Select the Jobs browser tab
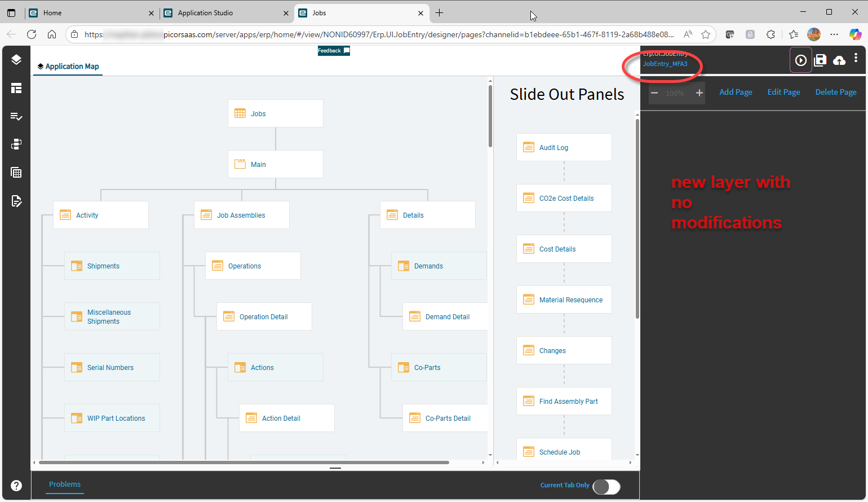 (361, 13)
